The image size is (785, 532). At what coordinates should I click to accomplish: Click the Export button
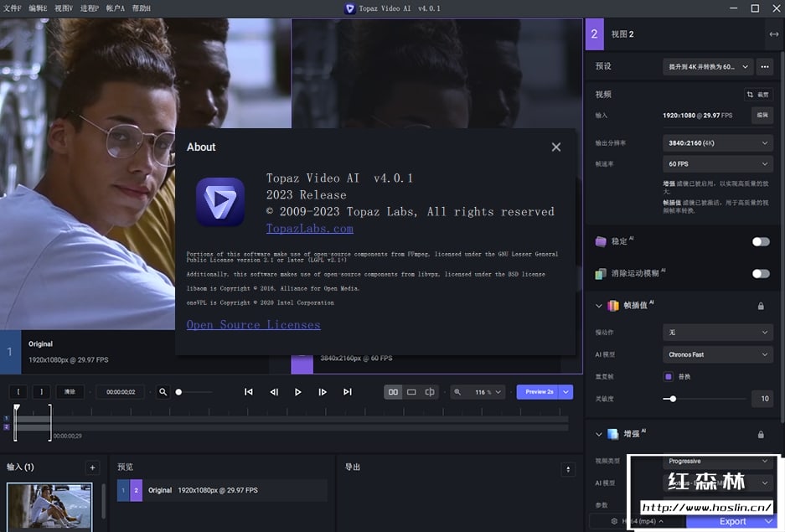point(732,522)
